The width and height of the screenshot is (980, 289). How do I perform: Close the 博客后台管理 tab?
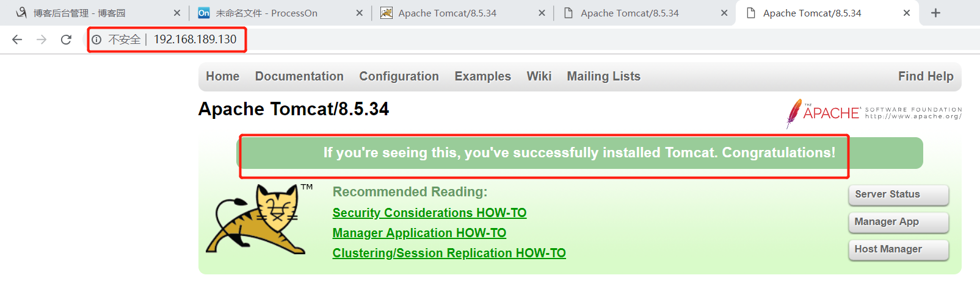[177, 13]
